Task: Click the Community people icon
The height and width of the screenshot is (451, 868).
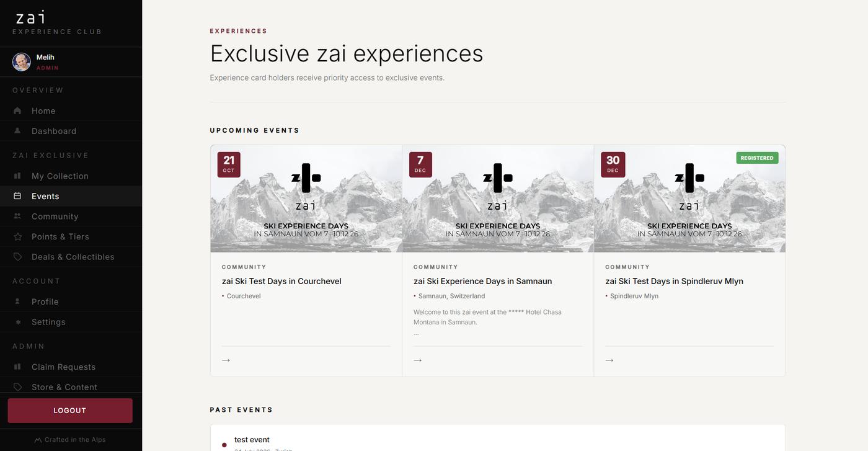Action: pyautogui.click(x=17, y=216)
